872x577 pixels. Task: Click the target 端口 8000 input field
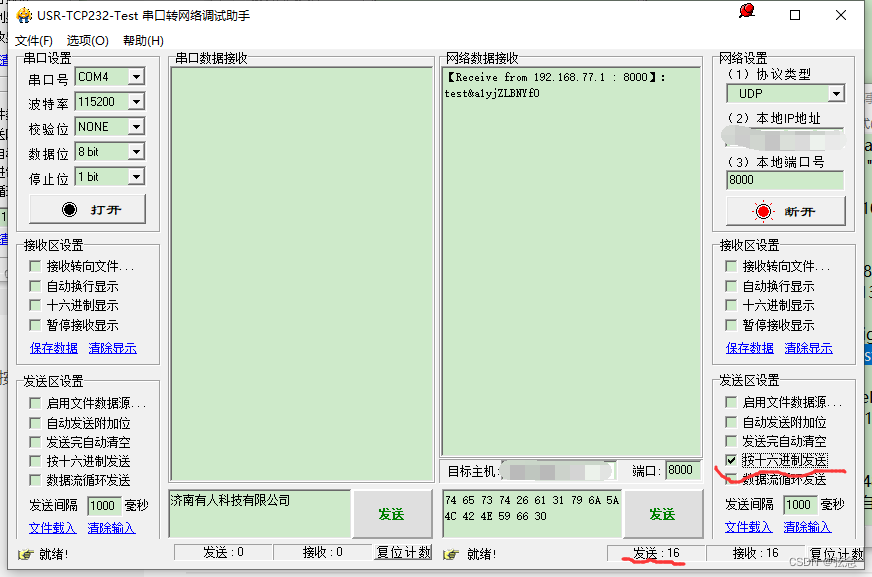683,470
